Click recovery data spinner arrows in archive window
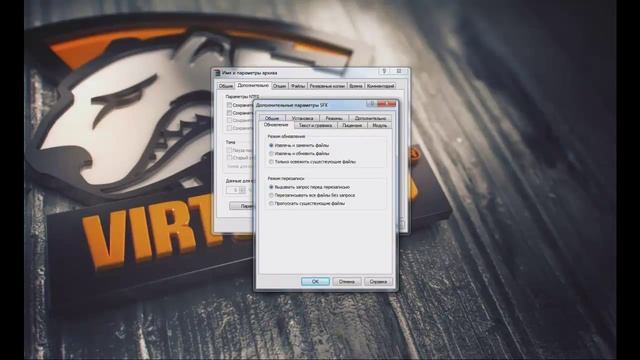 242,190
